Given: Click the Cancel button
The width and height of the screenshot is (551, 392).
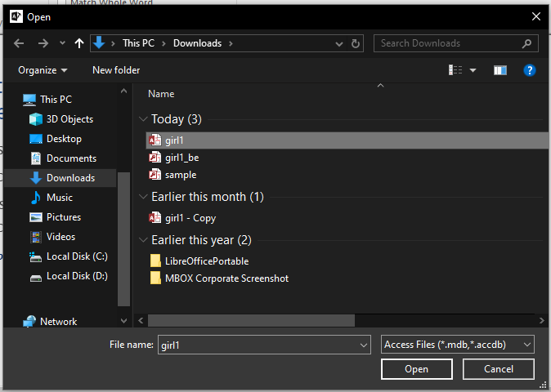Looking at the screenshot, I should [499, 369].
